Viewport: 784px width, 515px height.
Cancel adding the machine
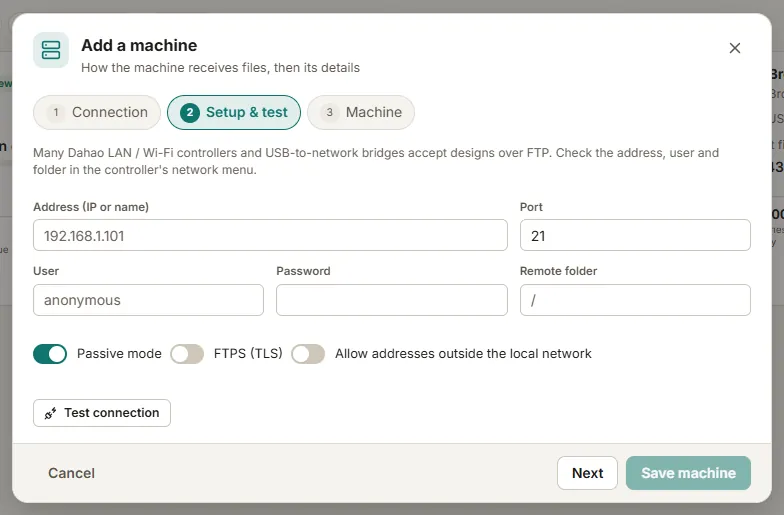pyautogui.click(x=72, y=473)
